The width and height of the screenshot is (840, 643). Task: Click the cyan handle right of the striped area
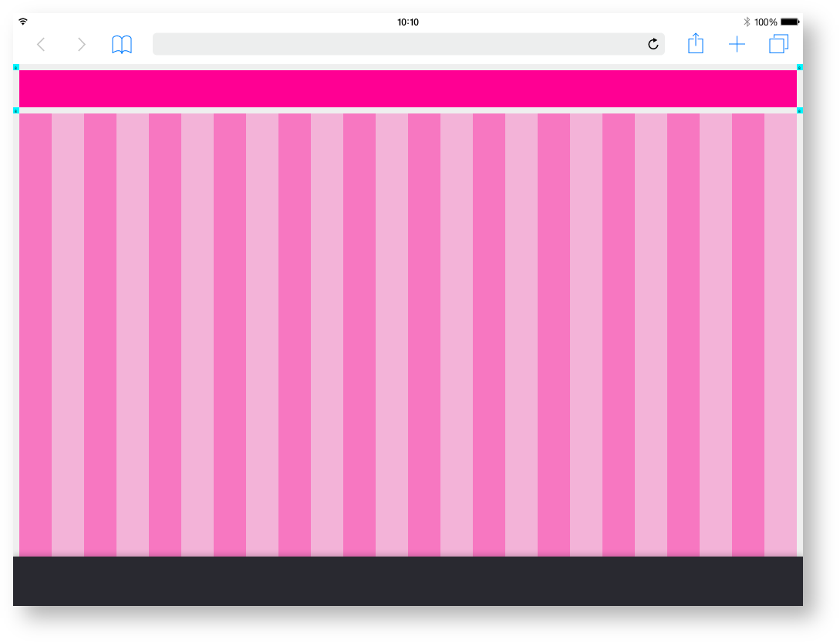(799, 111)
